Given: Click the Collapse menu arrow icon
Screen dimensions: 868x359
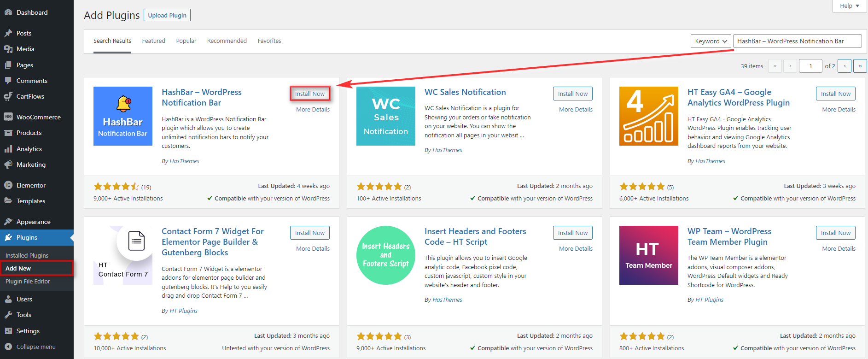Looking at the screenshot, I should [8, 347].
